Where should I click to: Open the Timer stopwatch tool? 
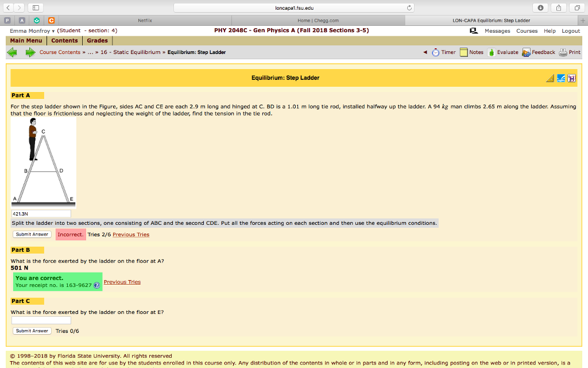click(x=444, y=52)
